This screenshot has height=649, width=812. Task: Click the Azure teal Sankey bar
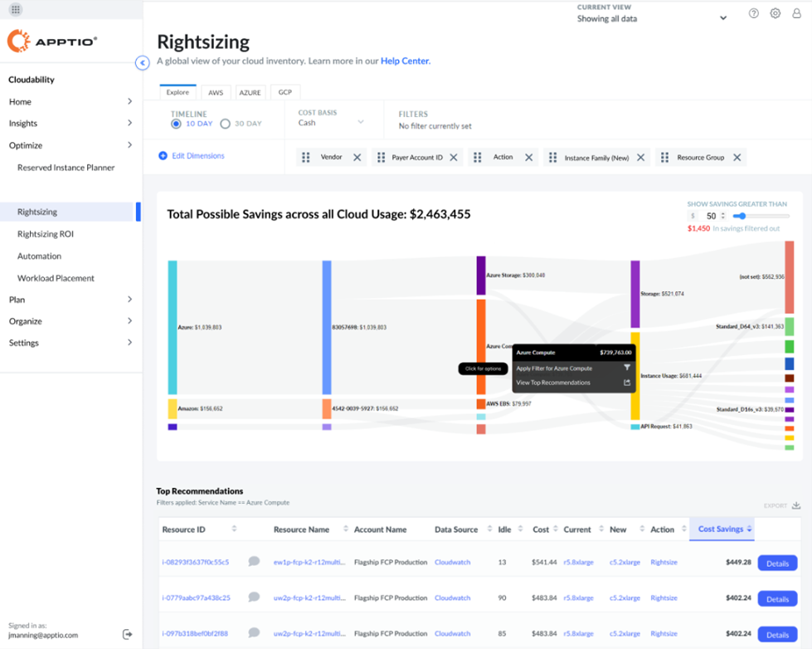click(x=173, y=327)
